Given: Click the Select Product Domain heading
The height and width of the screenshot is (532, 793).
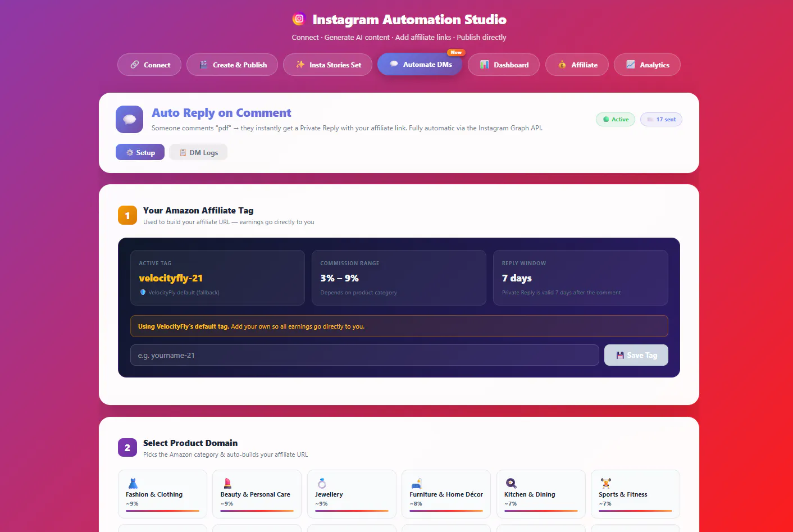Looking at the screenshot, I should (190, 443).
